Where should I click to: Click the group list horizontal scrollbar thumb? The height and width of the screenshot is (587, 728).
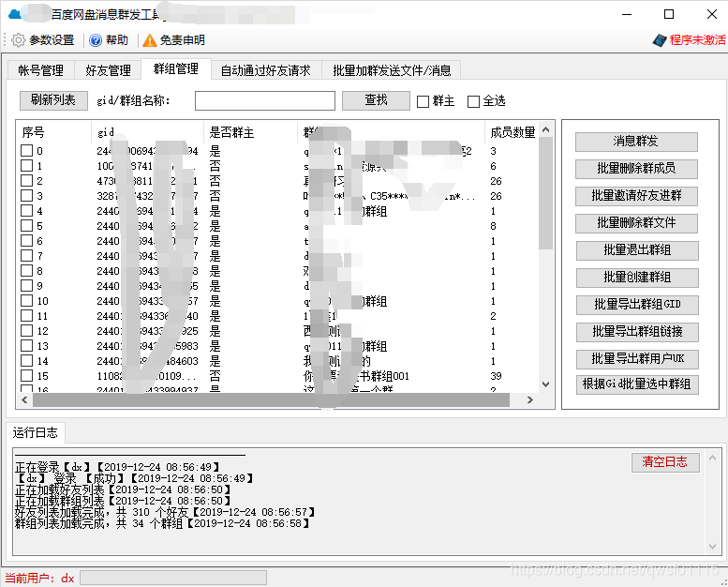pyautogui.click(x=271, y=399)
